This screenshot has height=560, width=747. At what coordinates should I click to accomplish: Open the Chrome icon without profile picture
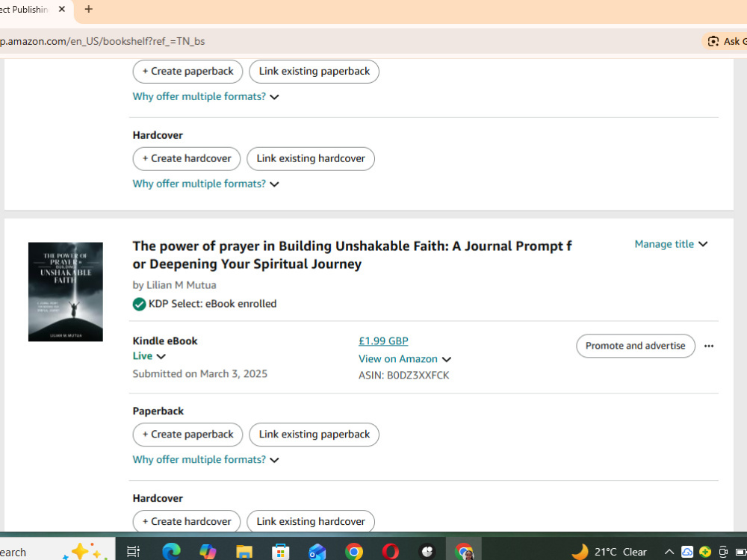pos(353,552)
